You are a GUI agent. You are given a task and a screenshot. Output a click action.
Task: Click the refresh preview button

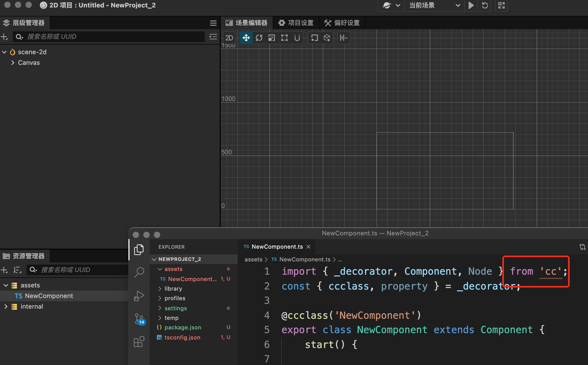[485, 5]
